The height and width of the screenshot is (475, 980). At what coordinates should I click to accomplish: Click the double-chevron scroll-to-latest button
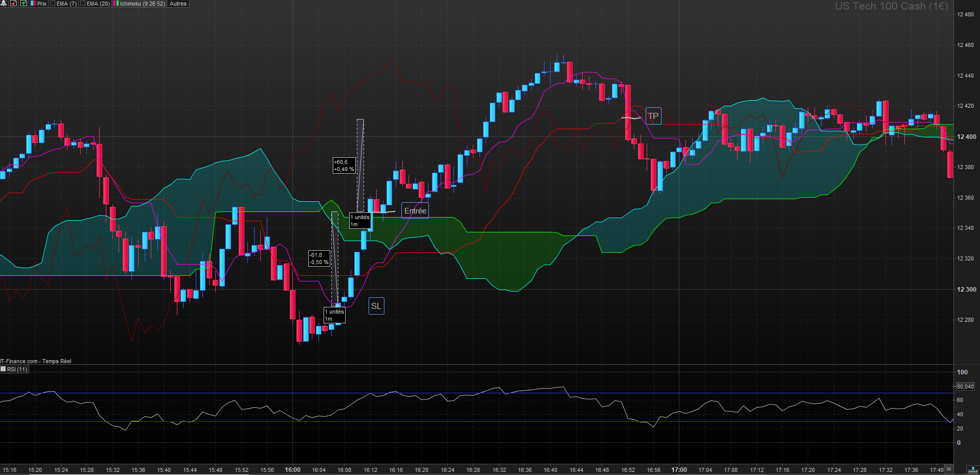pyautogui.click(x=949, y=469)
